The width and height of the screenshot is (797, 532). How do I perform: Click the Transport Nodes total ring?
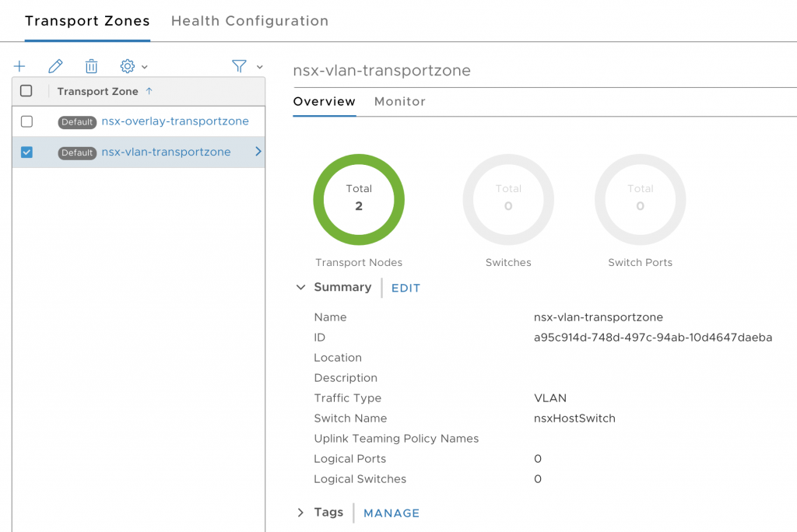click(359, 200)
